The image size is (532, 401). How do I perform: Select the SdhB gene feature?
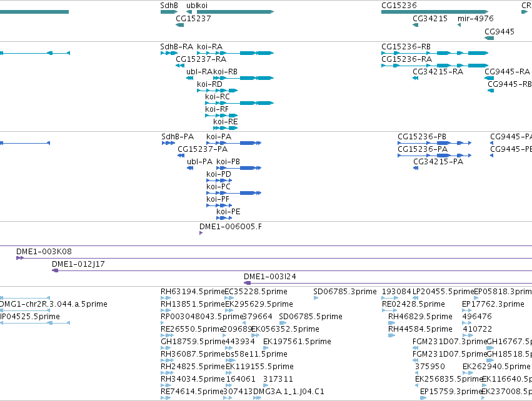(169, 12)
